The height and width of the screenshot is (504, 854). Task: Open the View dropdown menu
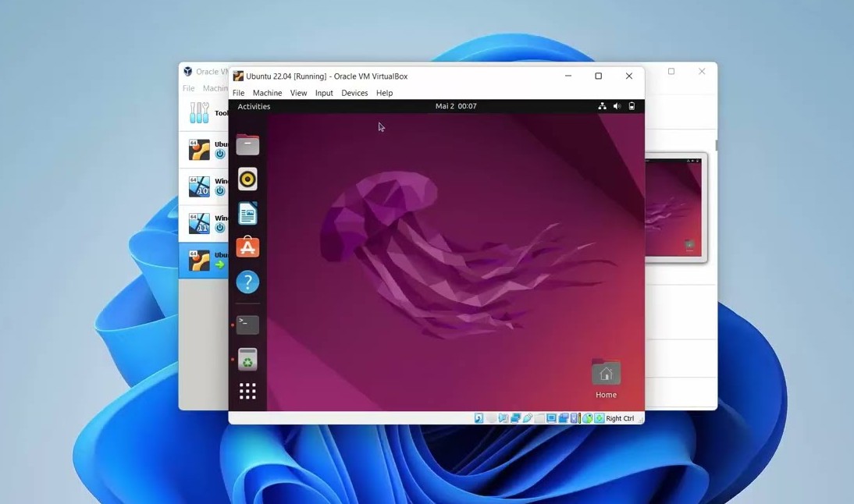point(298,93)
